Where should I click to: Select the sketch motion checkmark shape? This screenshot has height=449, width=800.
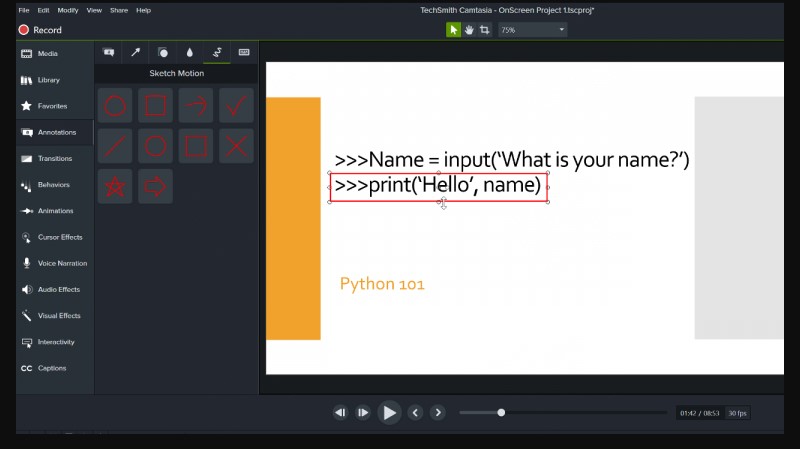[x=236, y=105]
